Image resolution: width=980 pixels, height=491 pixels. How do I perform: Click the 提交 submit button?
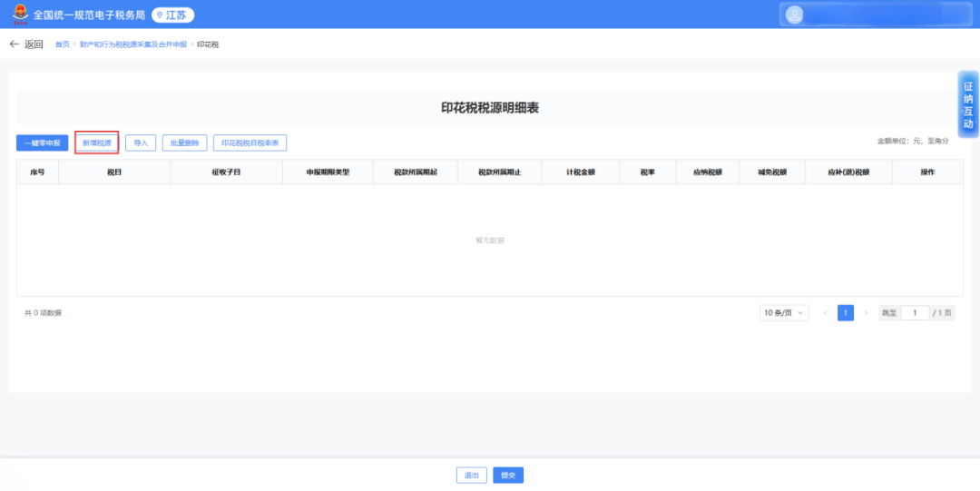pyautogui.click(x=508, y=476)
